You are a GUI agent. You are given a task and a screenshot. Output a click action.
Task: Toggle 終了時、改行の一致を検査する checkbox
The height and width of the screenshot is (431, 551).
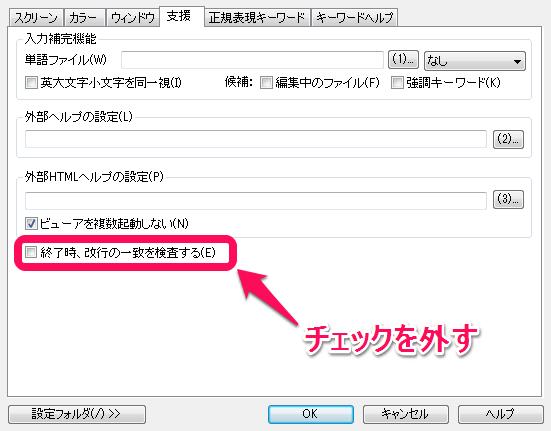click(x=31, y=252)
